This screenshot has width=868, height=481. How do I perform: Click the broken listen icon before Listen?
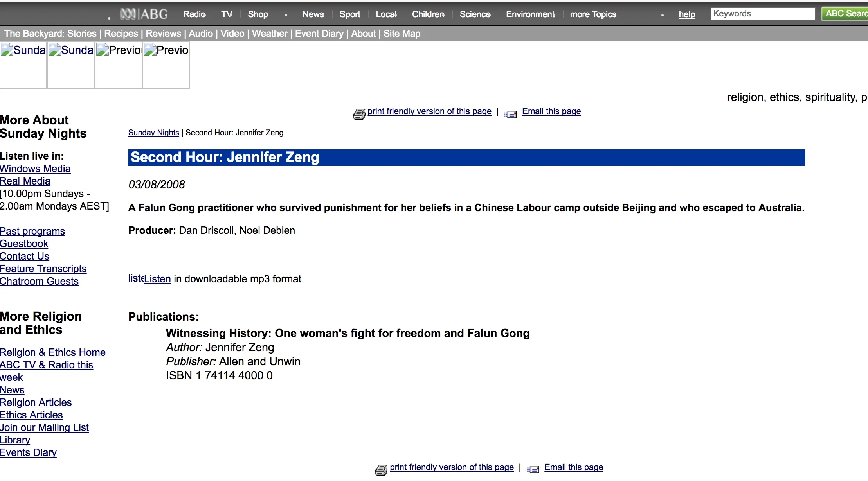(x=136, y=278)
